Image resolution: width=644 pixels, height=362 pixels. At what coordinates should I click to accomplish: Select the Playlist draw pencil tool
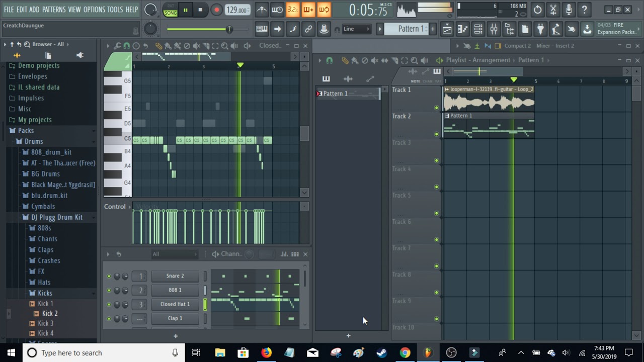tap(345, 60)
